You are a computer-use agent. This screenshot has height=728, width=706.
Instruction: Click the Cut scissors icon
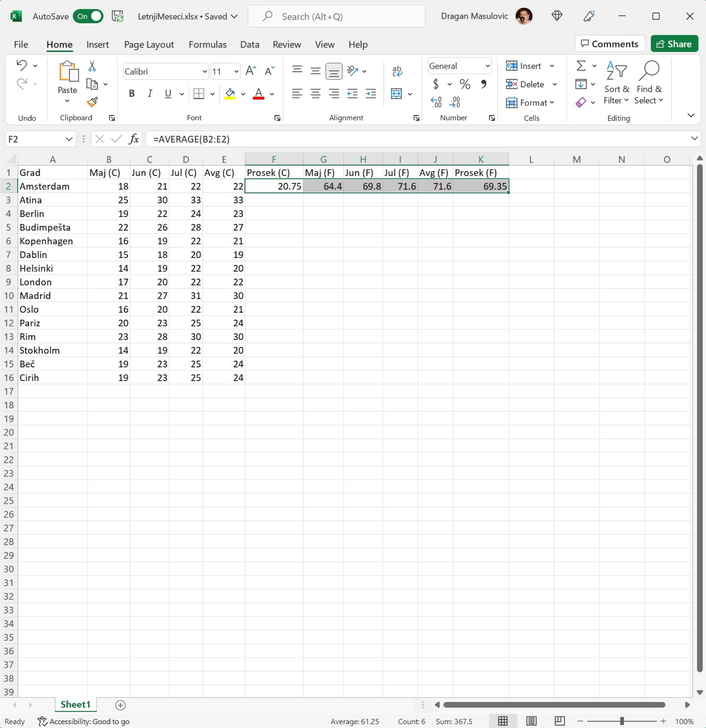point(92,66)
